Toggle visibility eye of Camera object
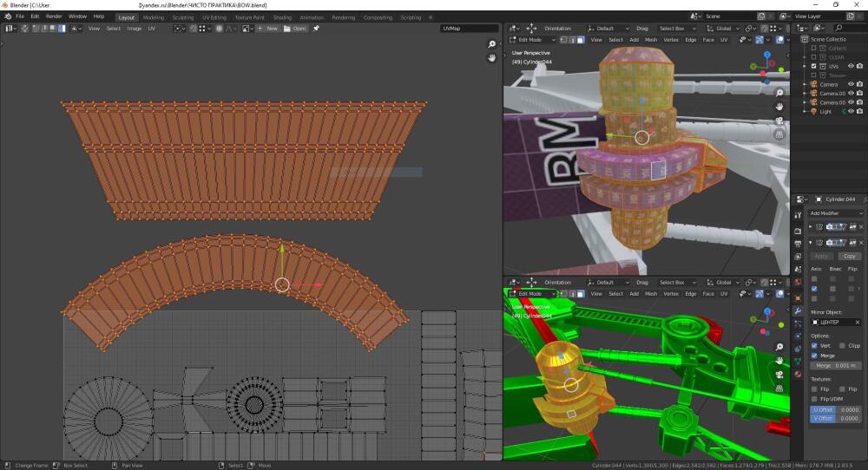The height and width of the screenshot is (470, 868). pyautogui.click(x=851, y=85)
